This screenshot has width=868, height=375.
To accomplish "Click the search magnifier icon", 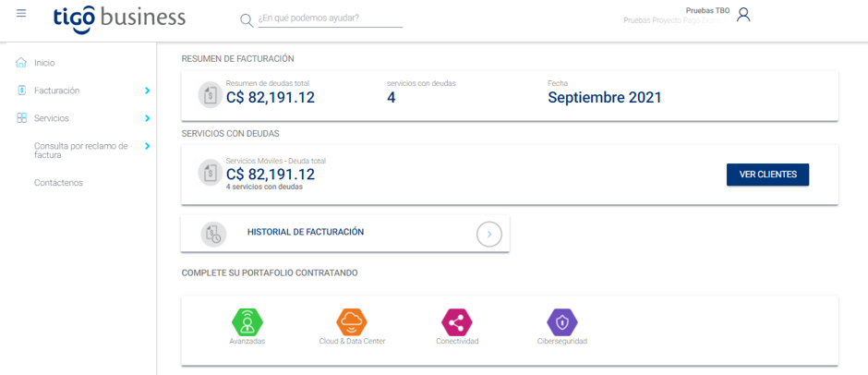I will coord(247,20).
